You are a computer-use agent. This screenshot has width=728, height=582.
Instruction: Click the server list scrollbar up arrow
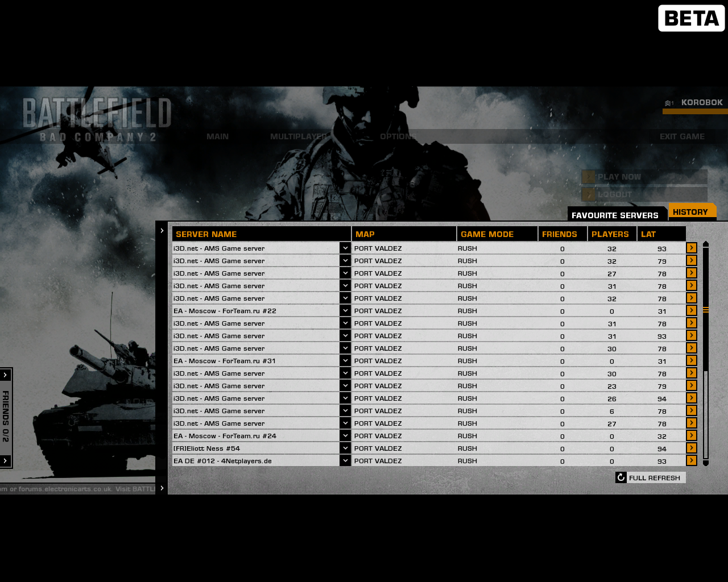706,244
